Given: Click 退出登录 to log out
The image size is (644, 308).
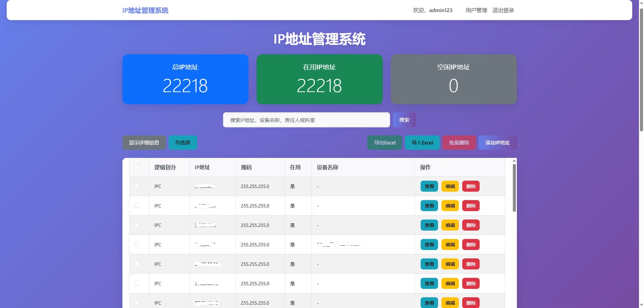Looking at the screenshot, I should pyautogui.click(x=503, y=10).
